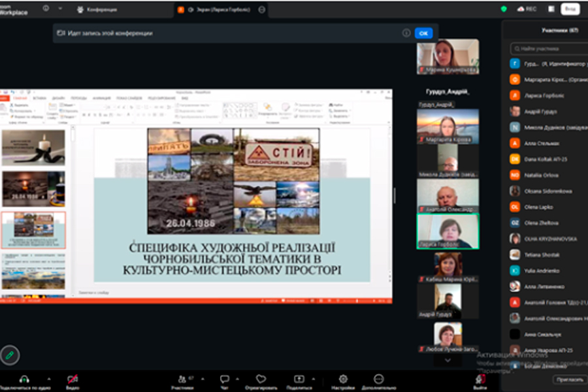Select first slide thumbnail with candle

point(33,148)
